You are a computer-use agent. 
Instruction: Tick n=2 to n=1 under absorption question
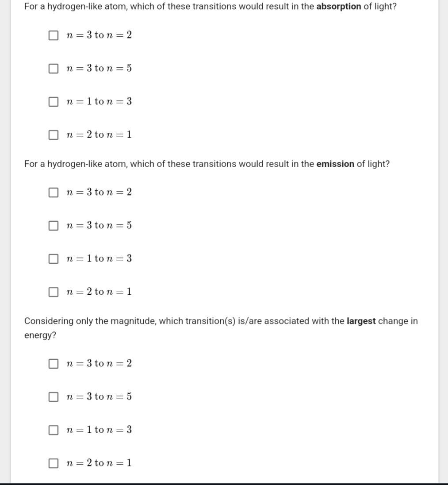tap(53, 135)
